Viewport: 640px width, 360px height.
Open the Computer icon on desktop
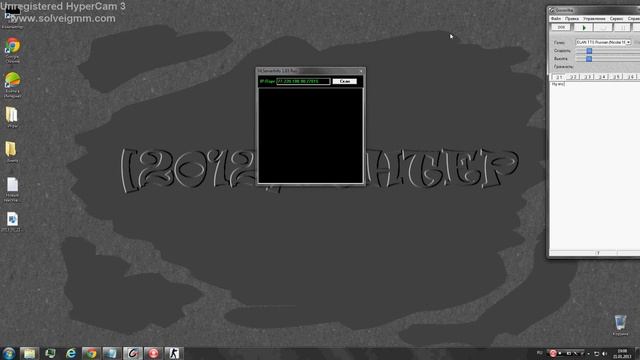tap(12, 16)
